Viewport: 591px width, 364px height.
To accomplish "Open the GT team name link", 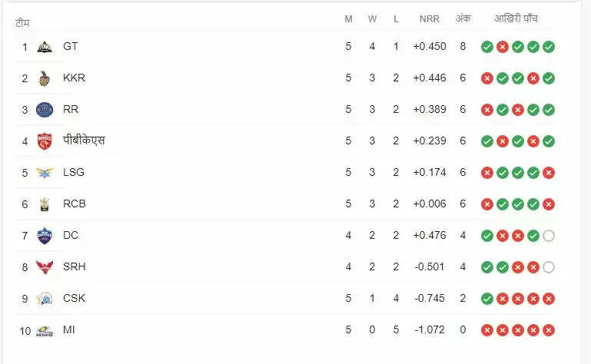I will 70,46.
